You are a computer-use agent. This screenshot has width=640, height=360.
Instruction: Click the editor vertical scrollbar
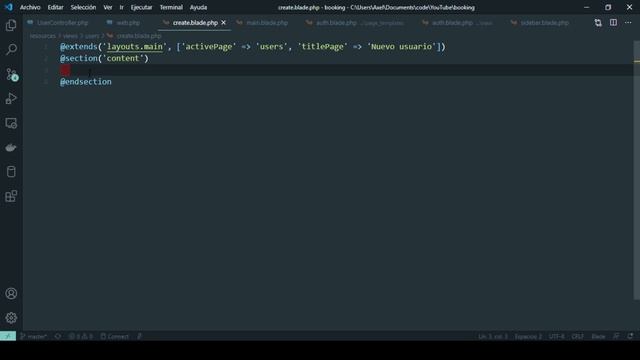click(637, 171)
